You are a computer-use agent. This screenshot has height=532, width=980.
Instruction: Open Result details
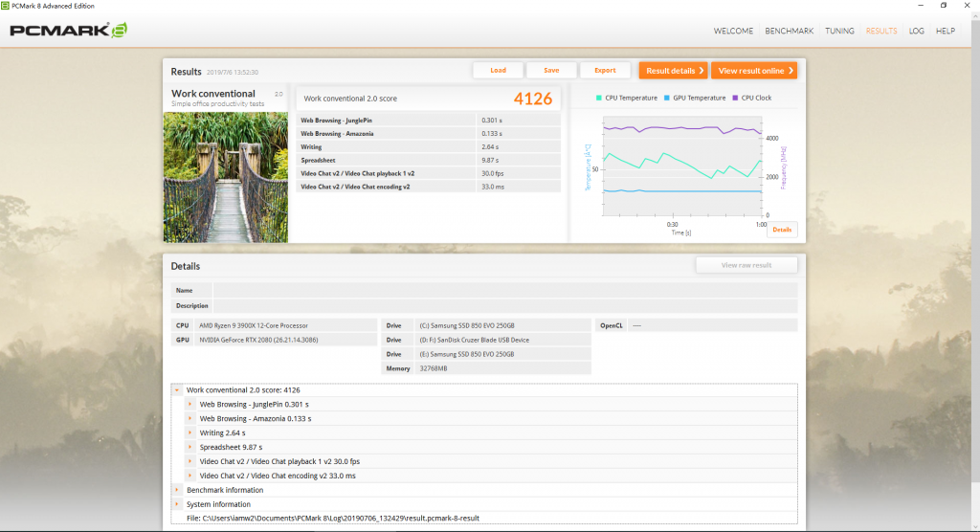point(673,70)
